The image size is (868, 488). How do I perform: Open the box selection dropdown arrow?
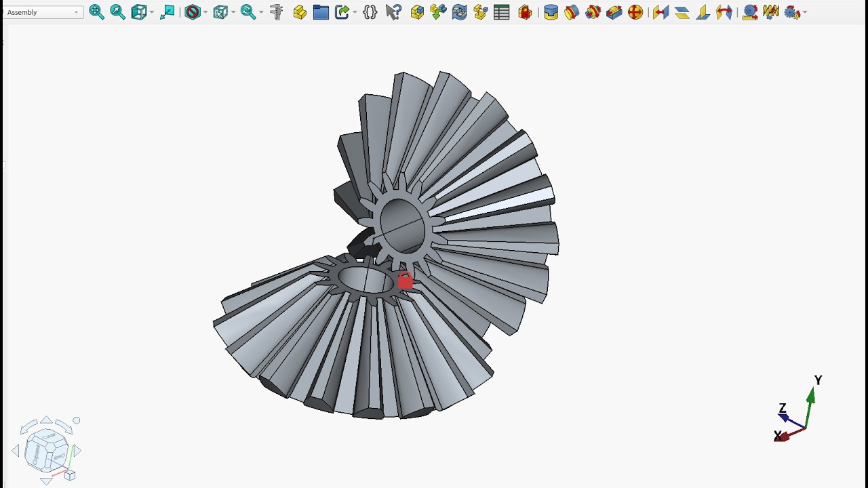233,12
